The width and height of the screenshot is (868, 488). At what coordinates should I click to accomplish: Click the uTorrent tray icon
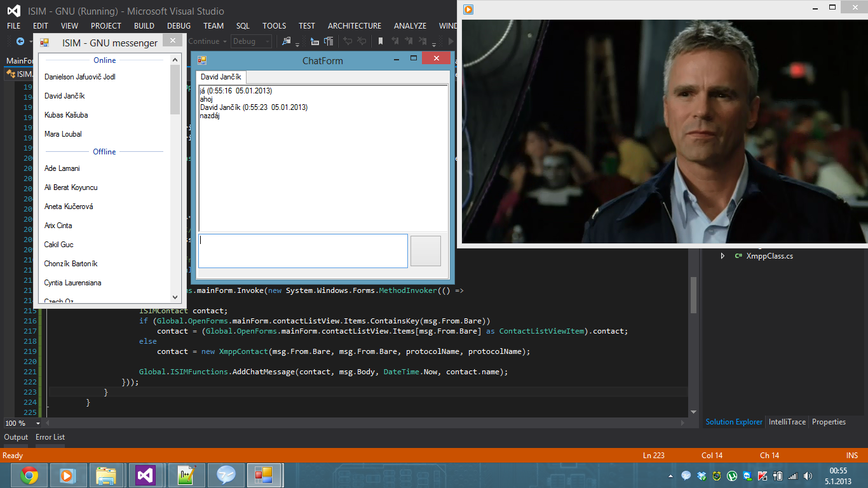coord(731,475)
